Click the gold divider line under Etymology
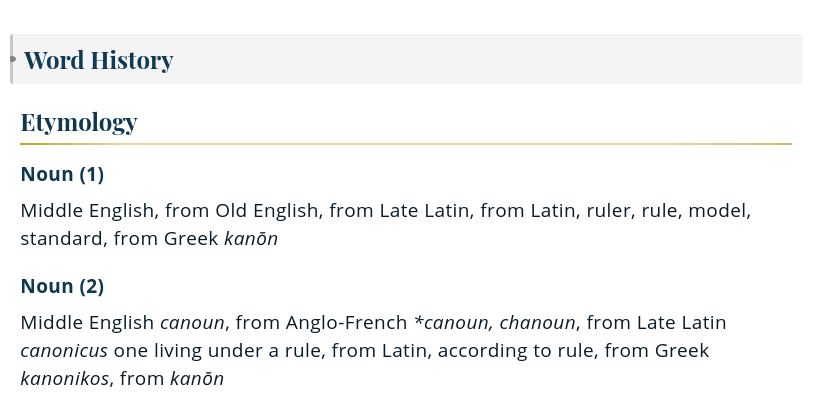 click(406, 145)
